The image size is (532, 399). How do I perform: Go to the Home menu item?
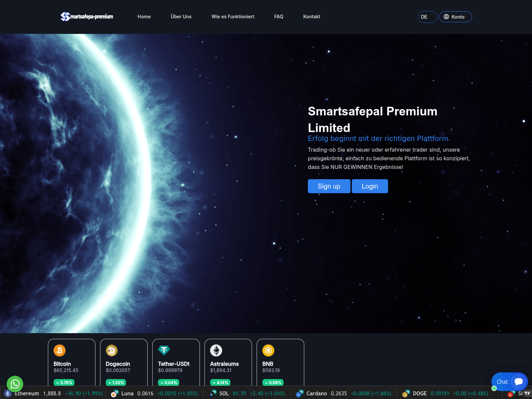(x=144, y=17)
